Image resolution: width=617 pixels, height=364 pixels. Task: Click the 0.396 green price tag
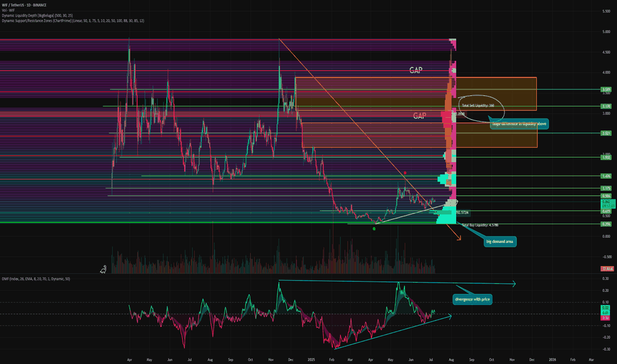606,224
